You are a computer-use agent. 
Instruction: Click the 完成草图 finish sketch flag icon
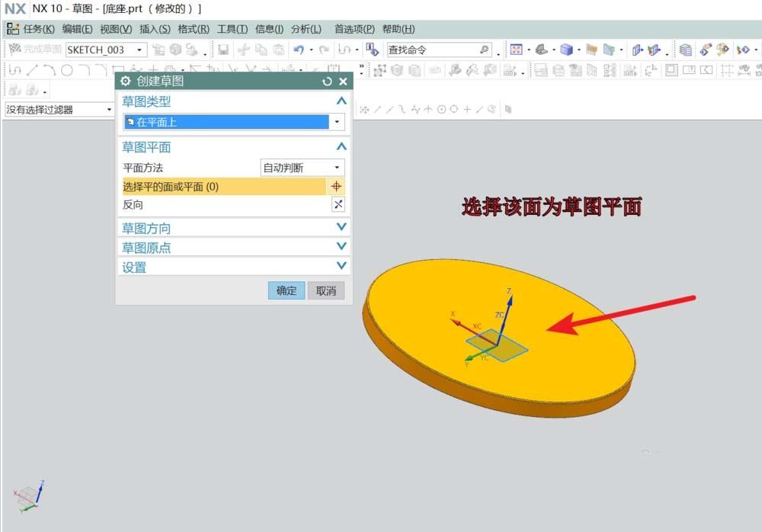pos(15,49)
